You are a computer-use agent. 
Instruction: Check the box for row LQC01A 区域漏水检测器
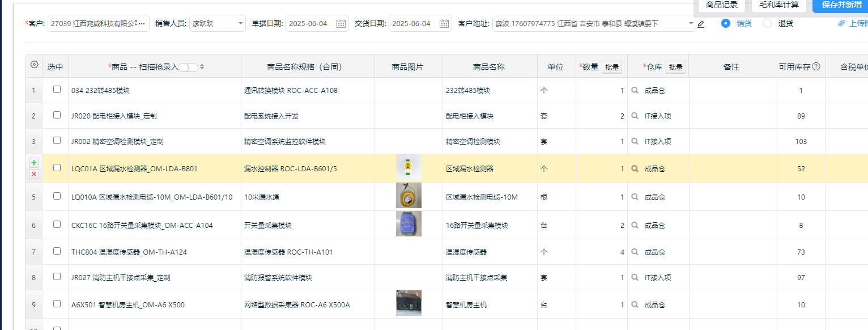[57, 168]
